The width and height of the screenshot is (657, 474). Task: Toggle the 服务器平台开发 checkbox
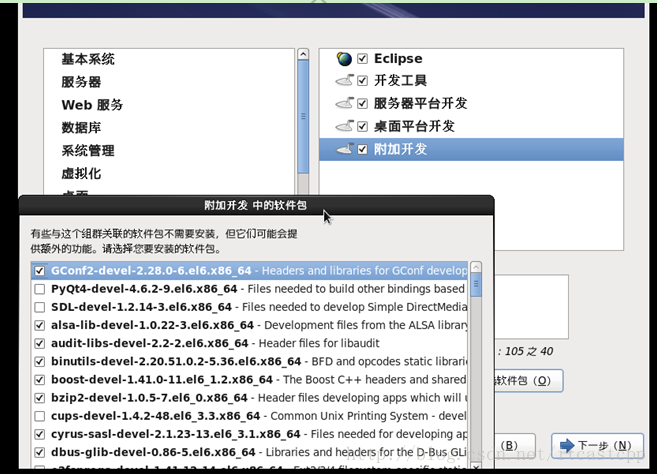(x=362, y=104)
